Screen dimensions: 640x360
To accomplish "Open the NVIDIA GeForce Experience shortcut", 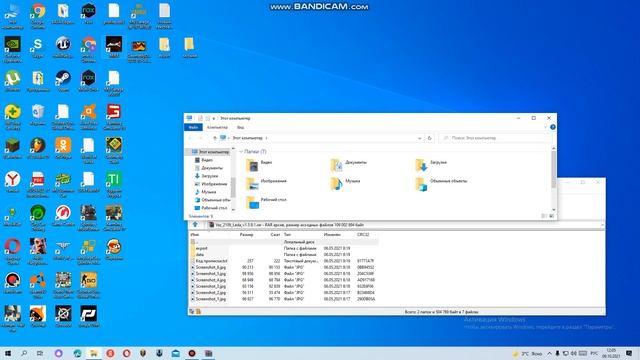I will click(12, 49).
